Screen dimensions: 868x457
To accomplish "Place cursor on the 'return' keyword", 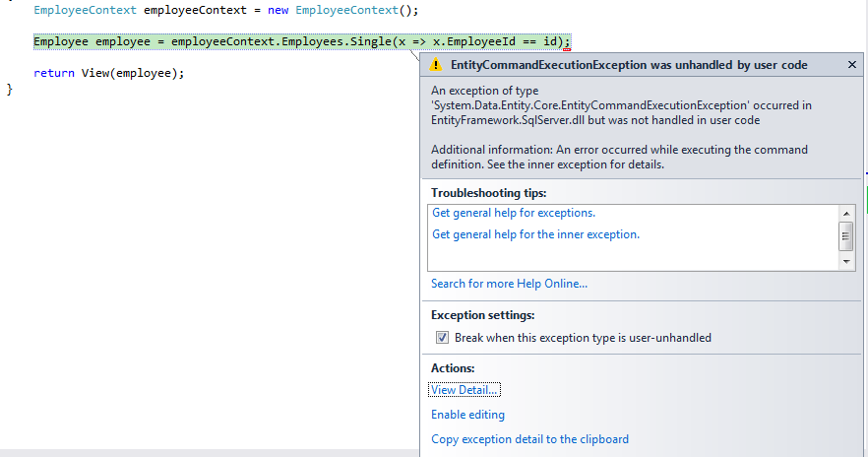I will point(54,73).
